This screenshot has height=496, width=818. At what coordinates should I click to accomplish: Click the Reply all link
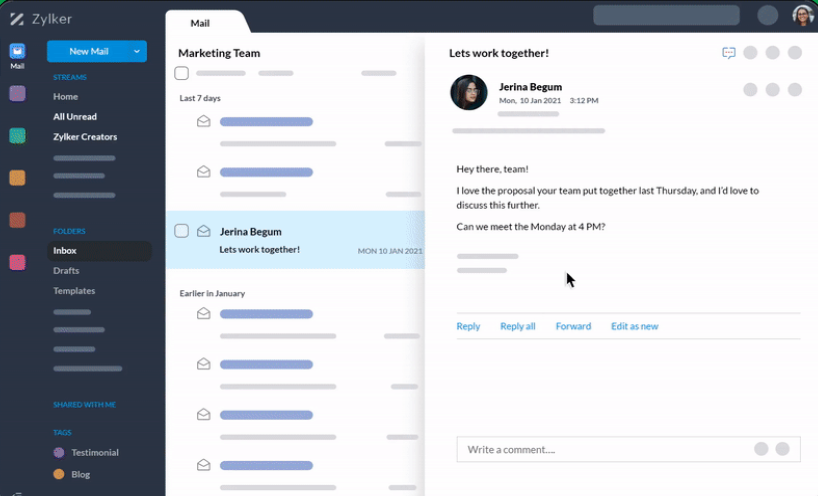(518, 326)
